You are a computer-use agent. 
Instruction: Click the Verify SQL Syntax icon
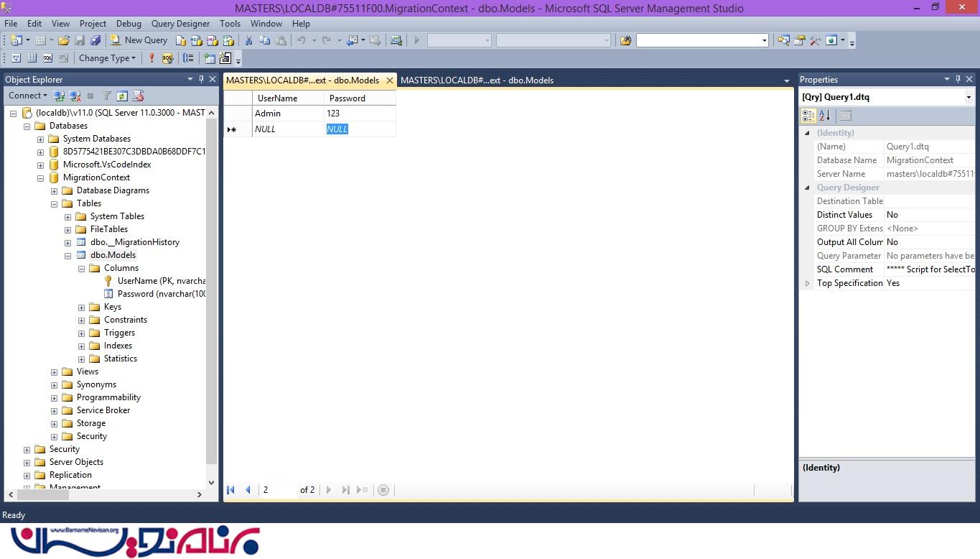[x=167, y=58]
